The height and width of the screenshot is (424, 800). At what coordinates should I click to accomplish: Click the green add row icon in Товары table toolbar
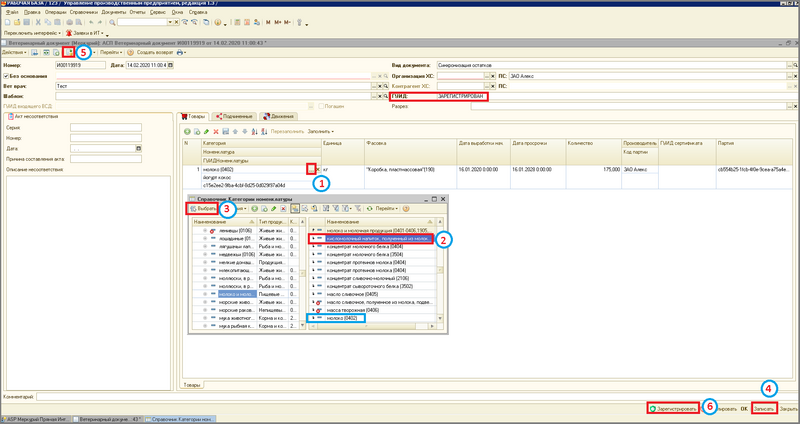tap(187, 131)
